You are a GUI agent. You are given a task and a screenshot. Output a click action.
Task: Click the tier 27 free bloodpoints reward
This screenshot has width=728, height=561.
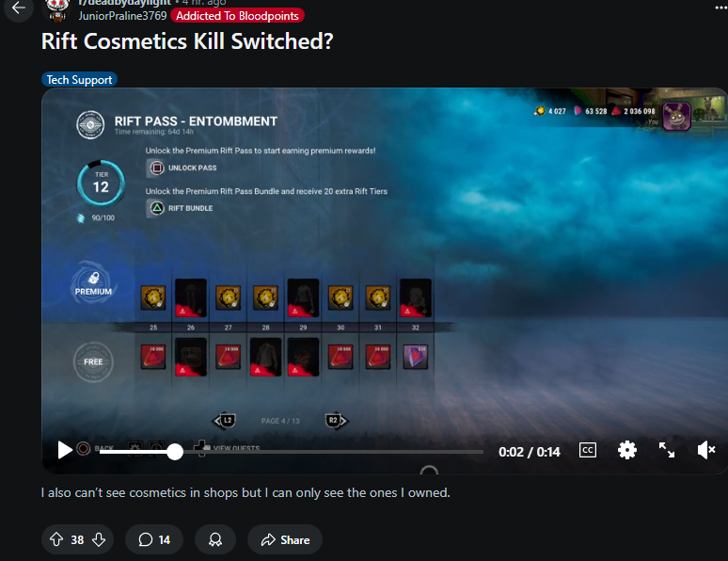(228, 357)
